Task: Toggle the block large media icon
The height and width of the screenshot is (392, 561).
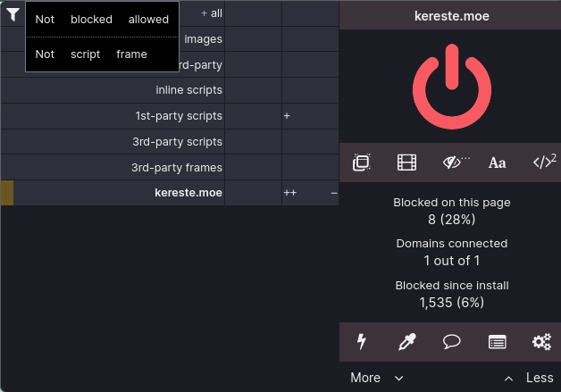Action: click(x=406, y=163)
